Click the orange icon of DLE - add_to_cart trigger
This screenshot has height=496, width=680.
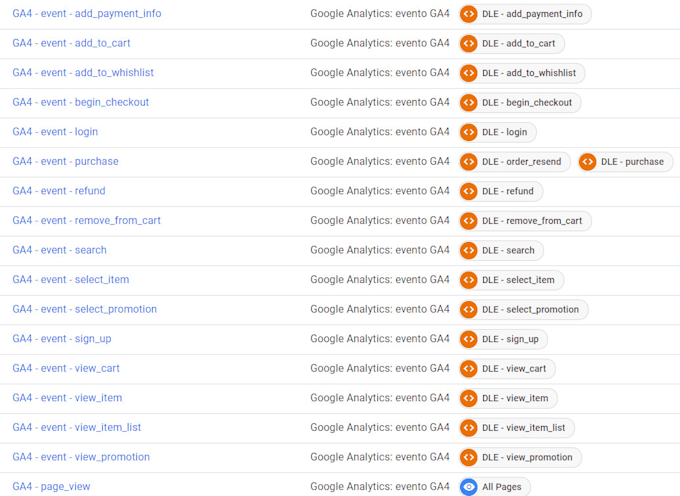click(x=469, y=43)
